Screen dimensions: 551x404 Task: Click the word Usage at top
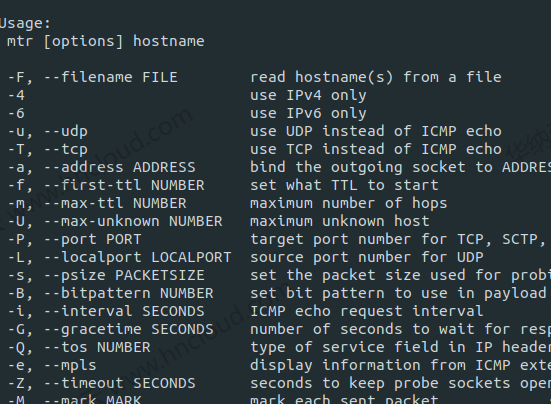tap(23, 24)
